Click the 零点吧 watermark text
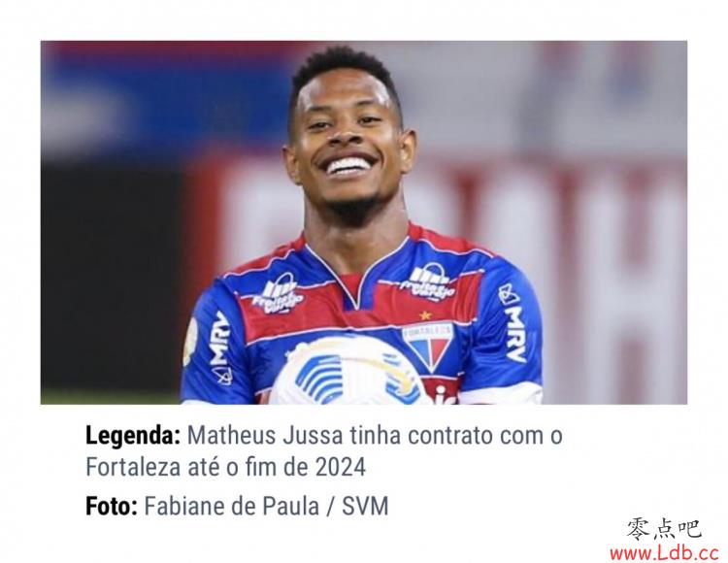Screen dimensions: 728x563 [664, 529]
